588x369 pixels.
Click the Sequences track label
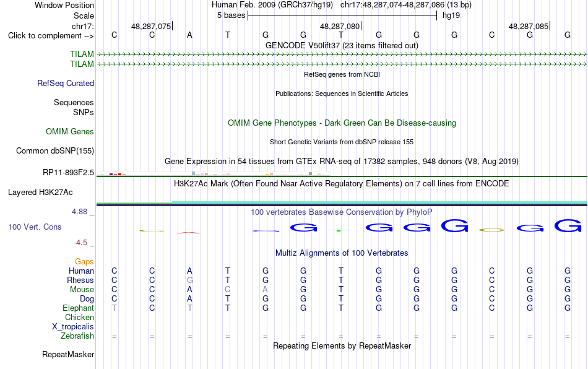74,102
